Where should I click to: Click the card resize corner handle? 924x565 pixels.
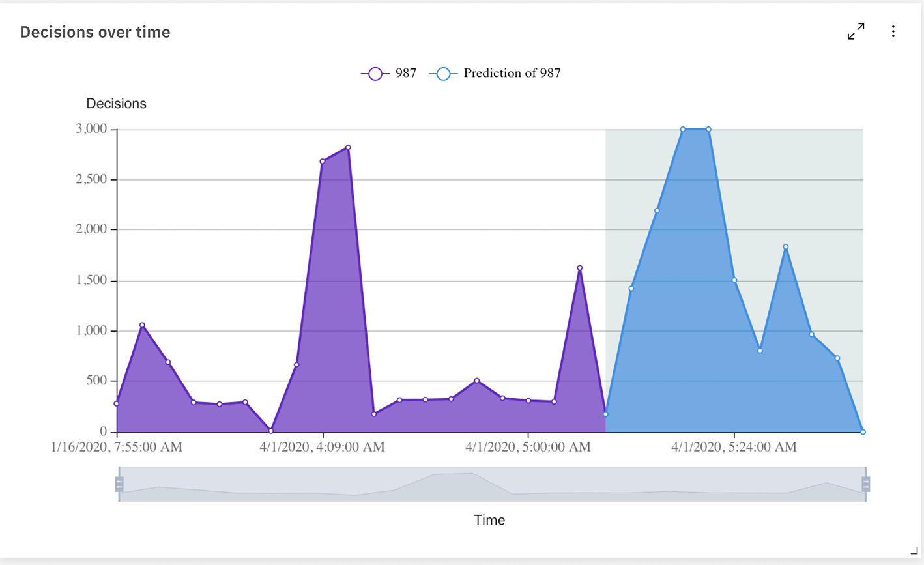[914, 551]
